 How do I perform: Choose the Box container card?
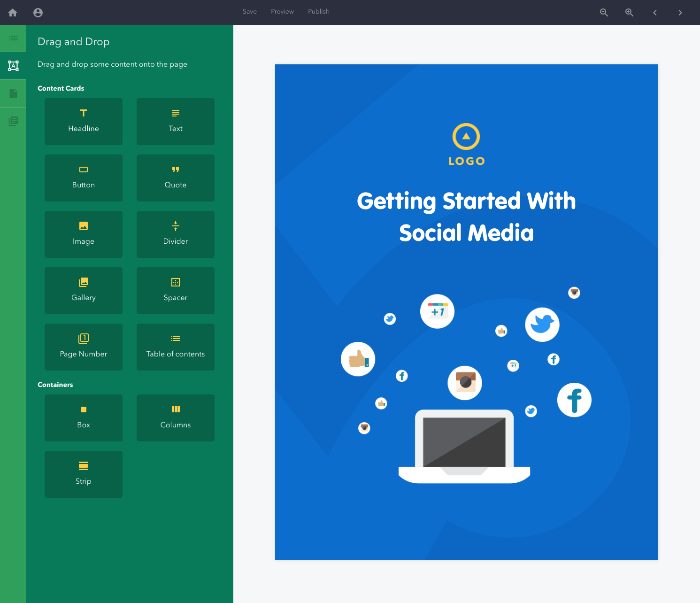click(x=83, y=418)
